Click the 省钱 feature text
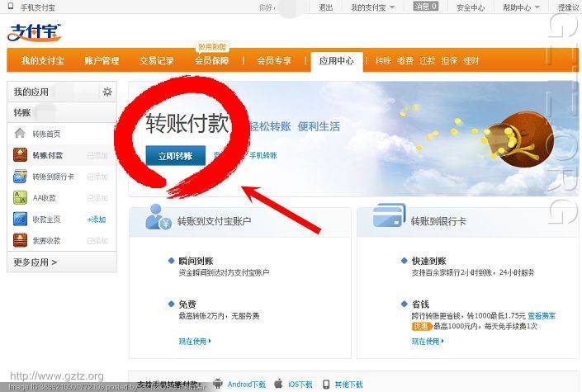The image size is (582, 392). pos(420,305)
